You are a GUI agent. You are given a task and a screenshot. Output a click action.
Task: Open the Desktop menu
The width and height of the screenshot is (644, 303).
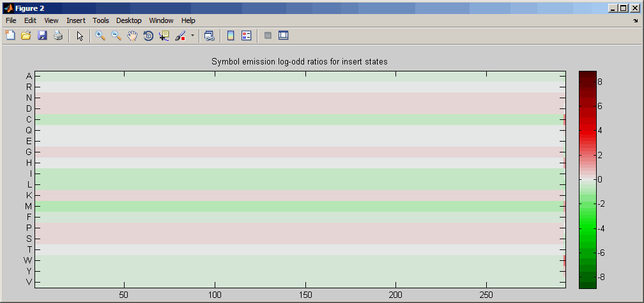128,20
